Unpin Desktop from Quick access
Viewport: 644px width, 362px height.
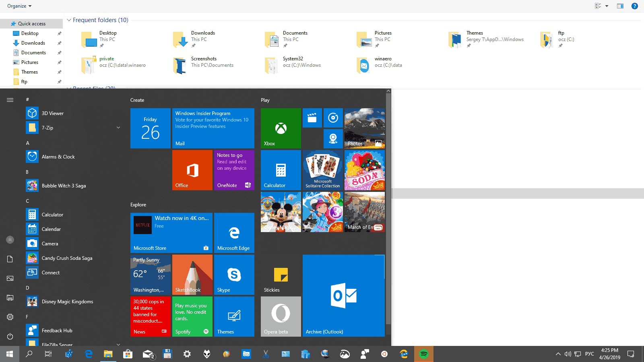[59, 33]
